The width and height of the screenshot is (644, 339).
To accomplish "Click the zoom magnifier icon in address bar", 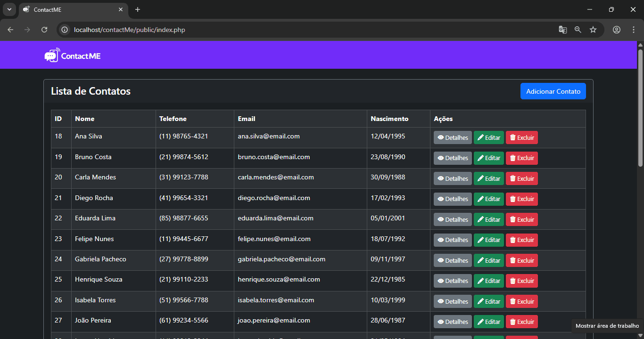I will click(578, 30).
